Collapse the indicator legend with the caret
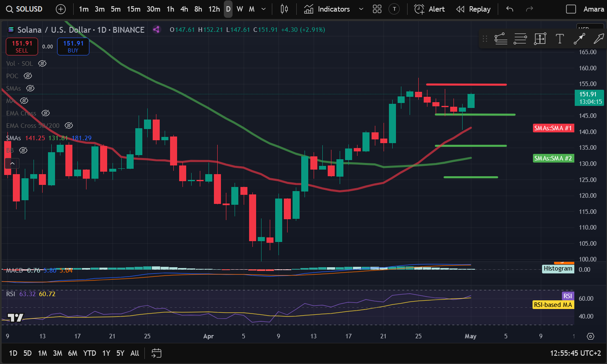Image resolution: width=607 pixels, height=364 pixels. (12, 163)
